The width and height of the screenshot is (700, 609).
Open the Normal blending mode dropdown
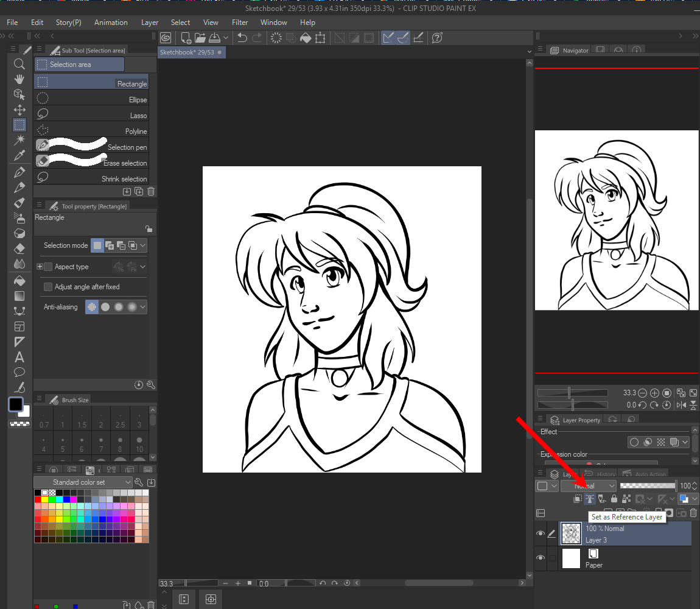(589, 486)
